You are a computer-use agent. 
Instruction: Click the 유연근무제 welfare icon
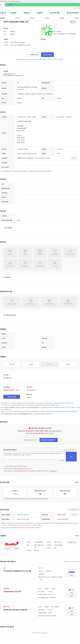tap(40, 264)
